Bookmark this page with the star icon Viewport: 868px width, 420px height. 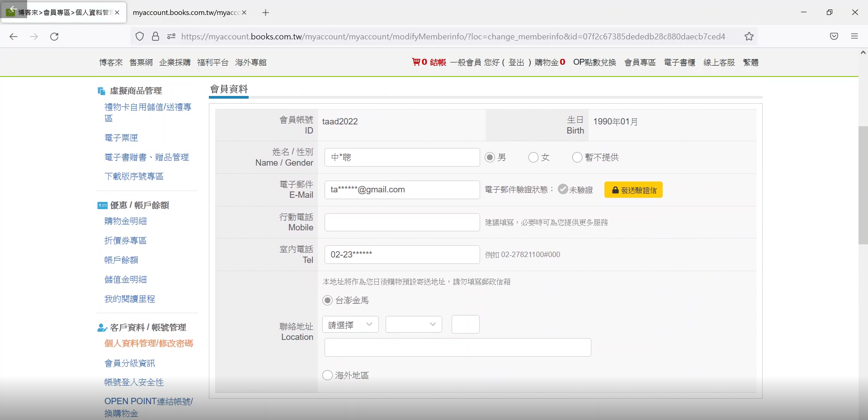[749, 37]
